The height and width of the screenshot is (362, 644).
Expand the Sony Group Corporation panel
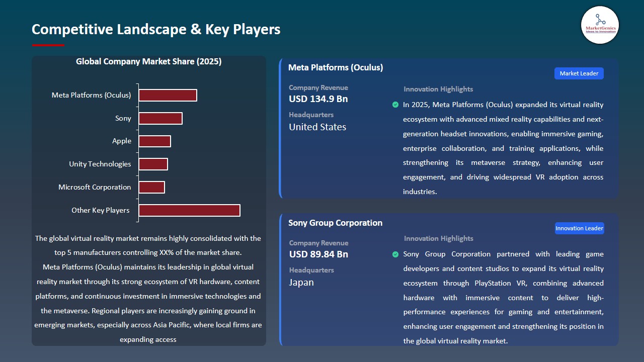coord(335,223)
